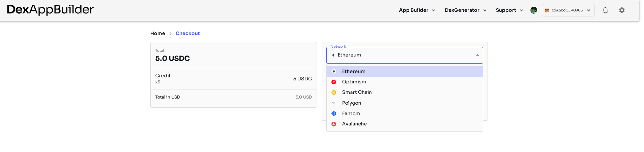Click the notifications bell icon

pos(605,10)
